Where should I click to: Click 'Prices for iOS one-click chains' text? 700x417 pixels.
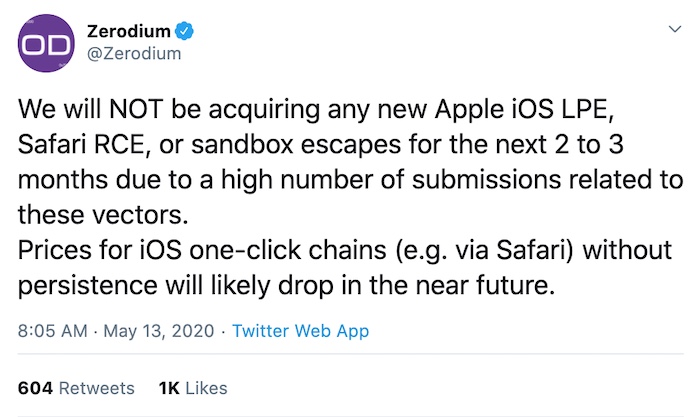(202, 250)
